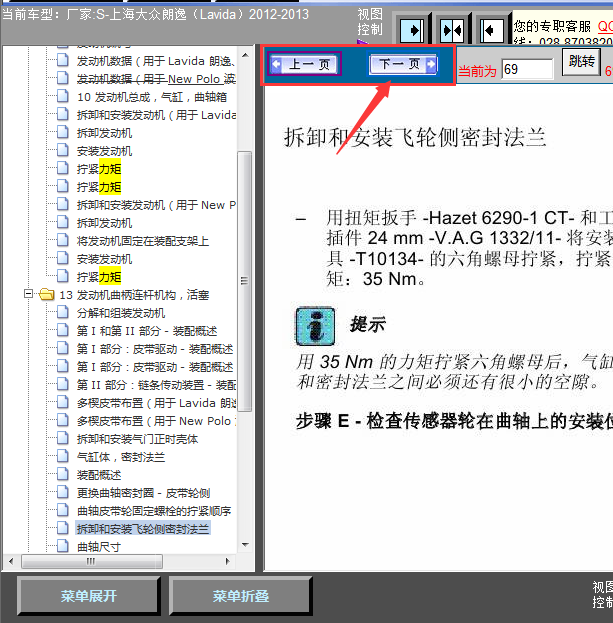Click the inward-arrows view control icon
Image resolution: width=613 pixels, height=623 pixels.
(x=452, y=30)
